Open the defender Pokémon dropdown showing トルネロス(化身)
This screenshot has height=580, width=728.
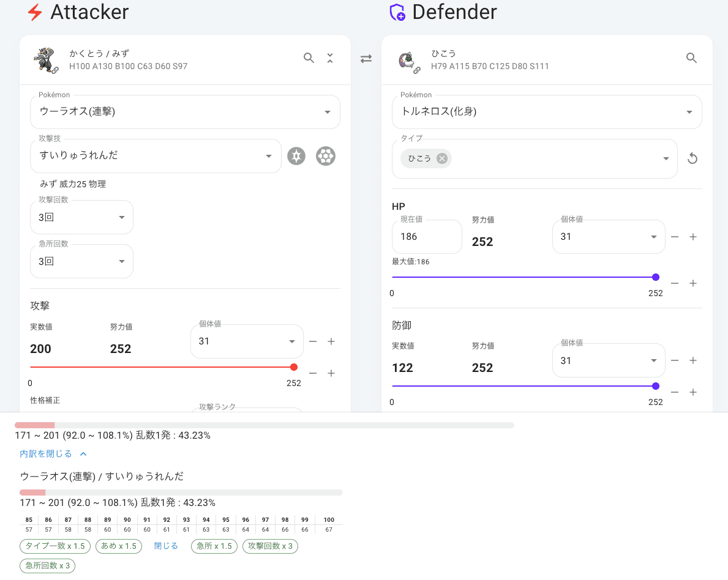[x=547, y=112]
